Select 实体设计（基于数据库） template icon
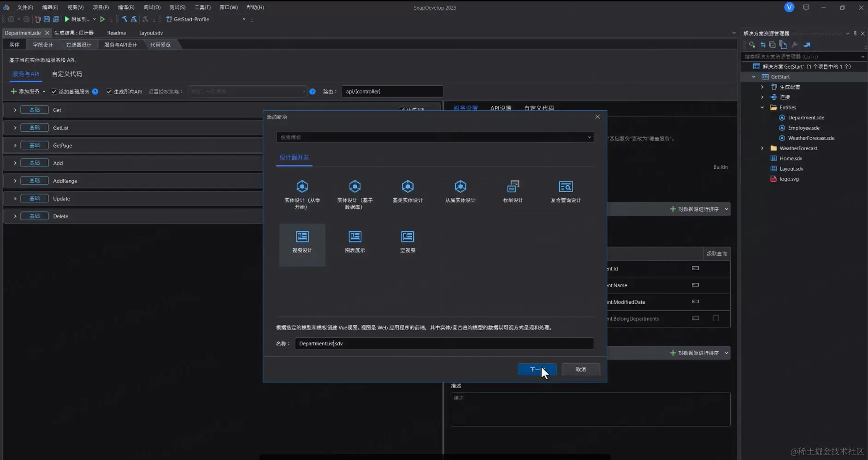This screenshot has width=868, height=460. pos(354,187)
